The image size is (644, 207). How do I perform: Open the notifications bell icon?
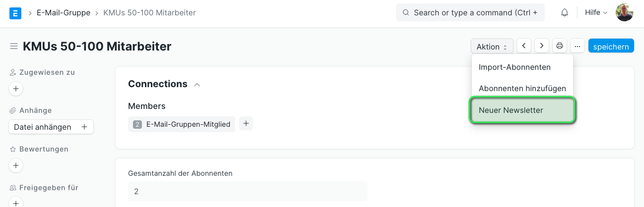pyautogui.click(x=565, y=13)
